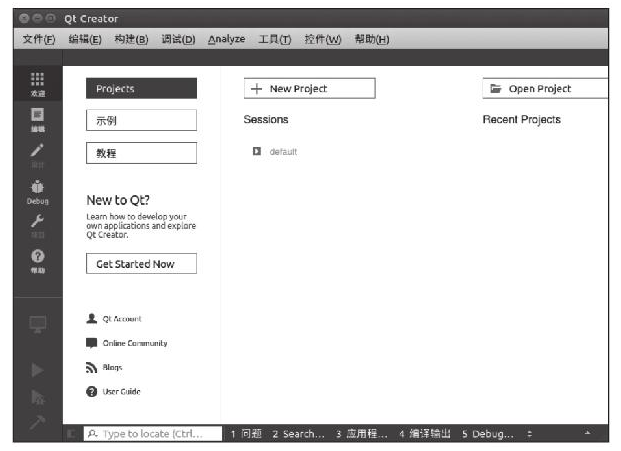Open the 文件(F) menu

[x=39, y=39]
